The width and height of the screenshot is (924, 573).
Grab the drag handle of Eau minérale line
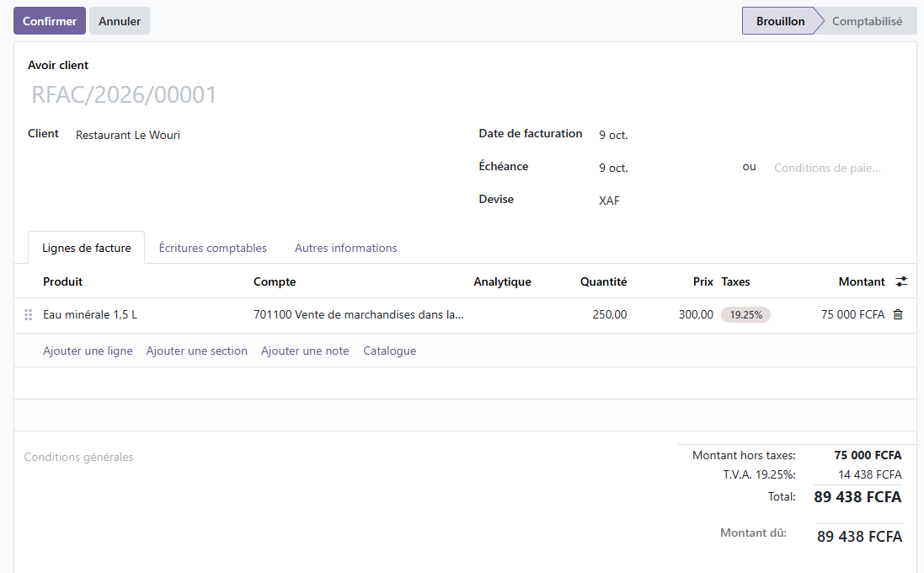(28, 315)
